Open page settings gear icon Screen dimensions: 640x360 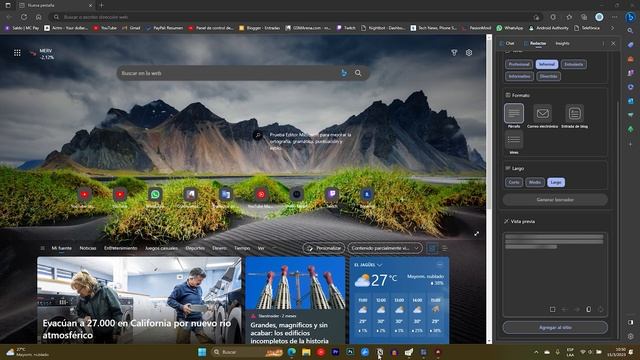click(x=469, y=53)
